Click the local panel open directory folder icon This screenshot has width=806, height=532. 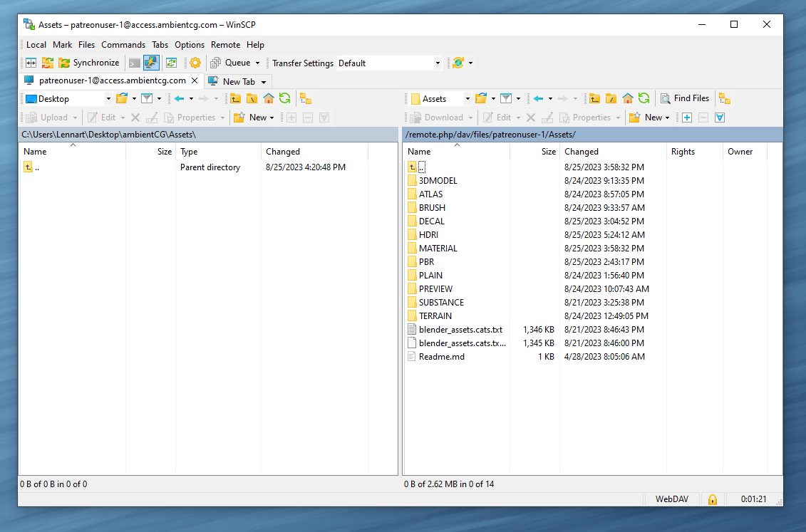click(122, 98)
